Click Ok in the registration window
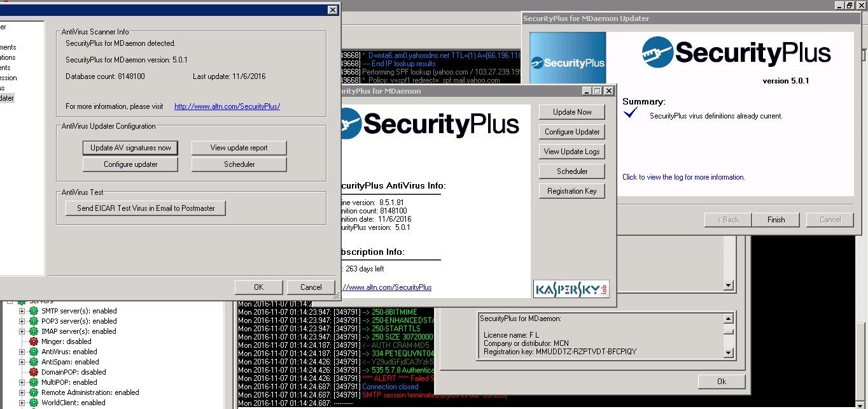Viewport: 868px width, 409px height. (721, 382)
